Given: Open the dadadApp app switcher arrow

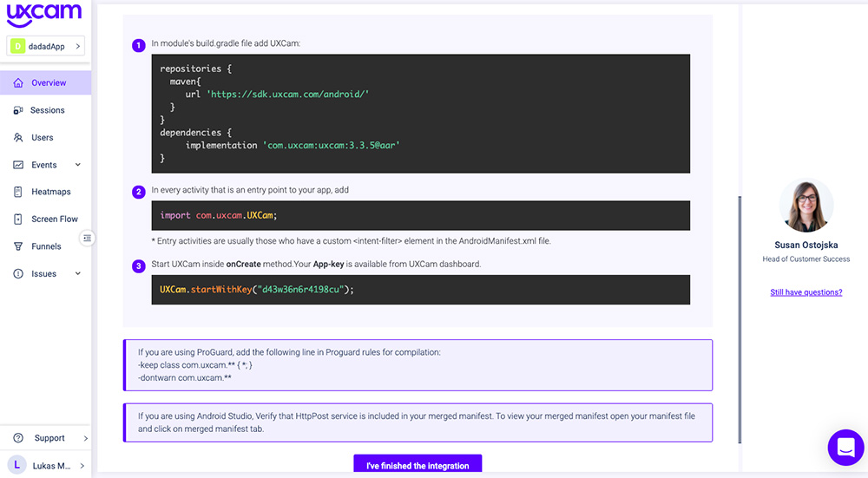Looking at the screenshot, I should 78,46.
